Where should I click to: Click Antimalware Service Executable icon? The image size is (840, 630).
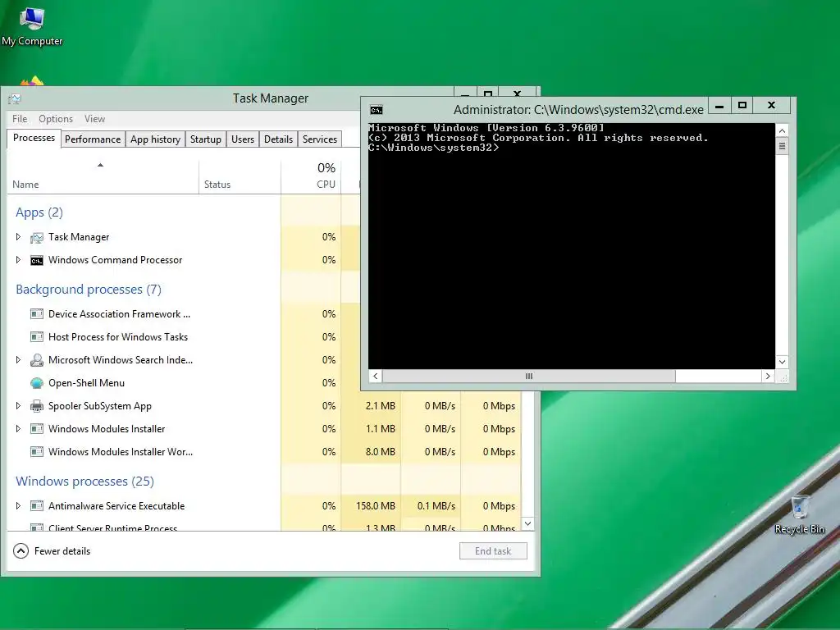[x=36, y=505]
